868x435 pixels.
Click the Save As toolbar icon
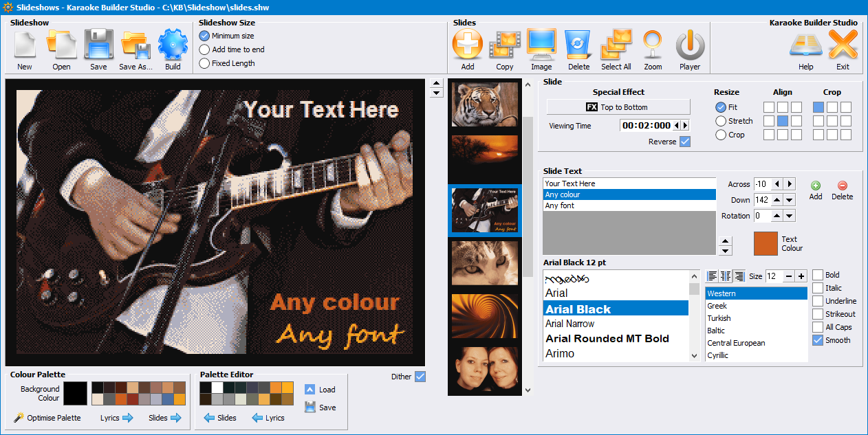click(135, 46)
